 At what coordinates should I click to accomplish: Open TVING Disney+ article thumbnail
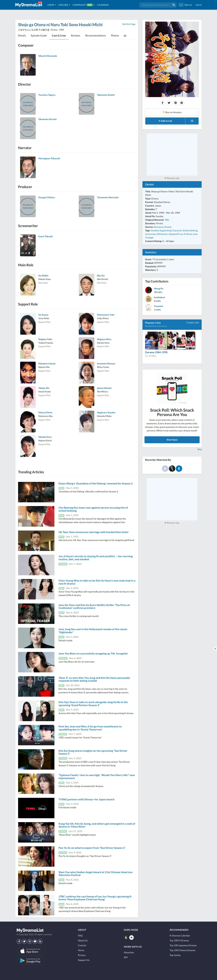point(36,808)
